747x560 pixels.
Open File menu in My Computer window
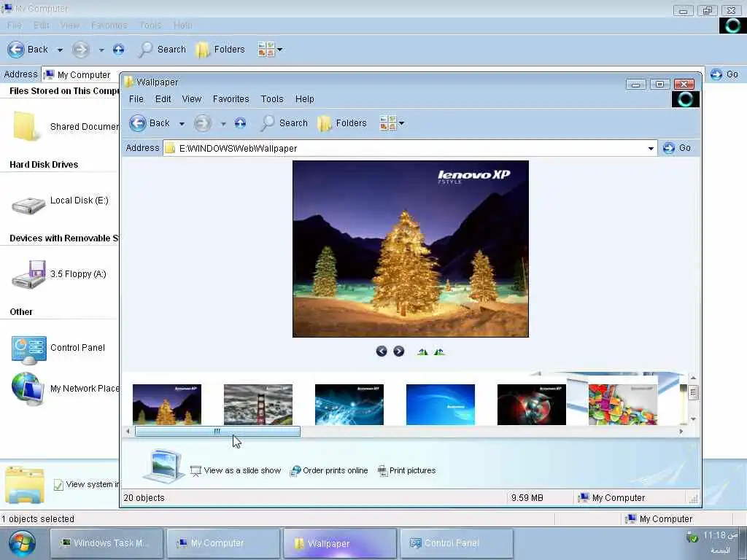[15, 26]
